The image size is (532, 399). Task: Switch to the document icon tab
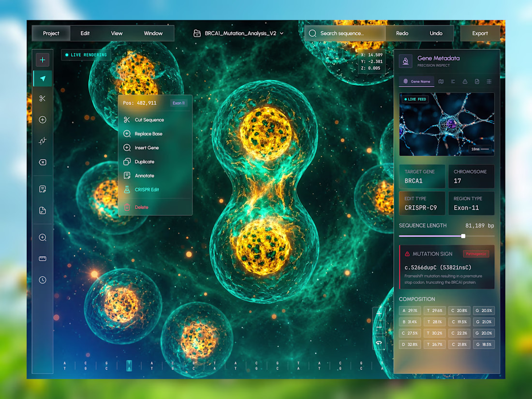pyautogui.click(x=477, y=81)
